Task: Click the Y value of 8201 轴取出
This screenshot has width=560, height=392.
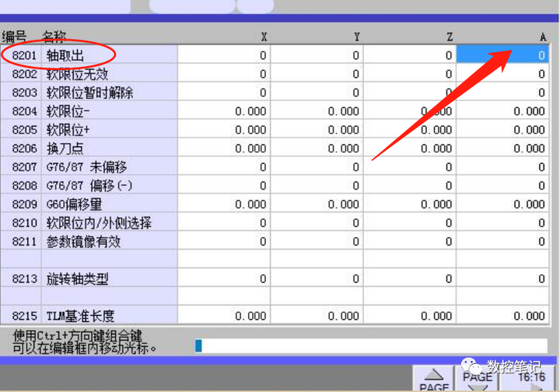Action: [317, 55]
